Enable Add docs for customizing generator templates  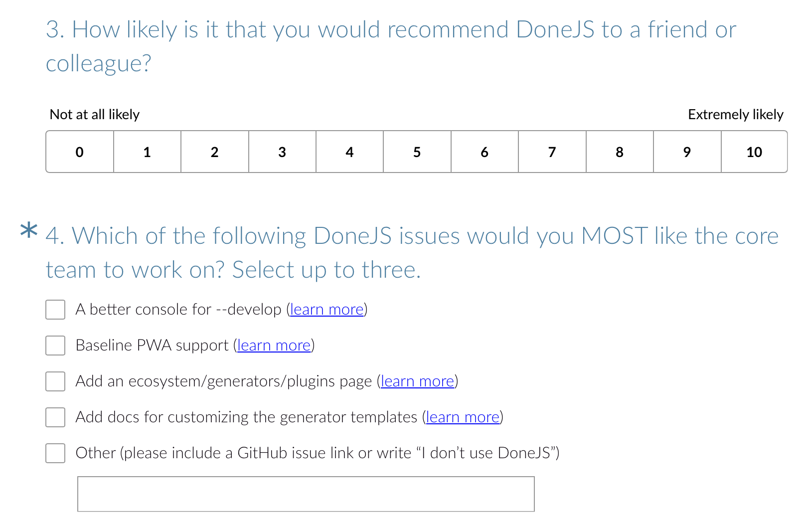[x=55, y=417]
